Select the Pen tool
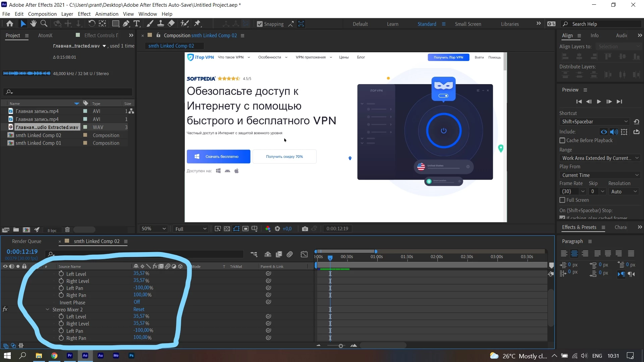Viewport: 644px width, 362px height. click(x=126, y=23)
